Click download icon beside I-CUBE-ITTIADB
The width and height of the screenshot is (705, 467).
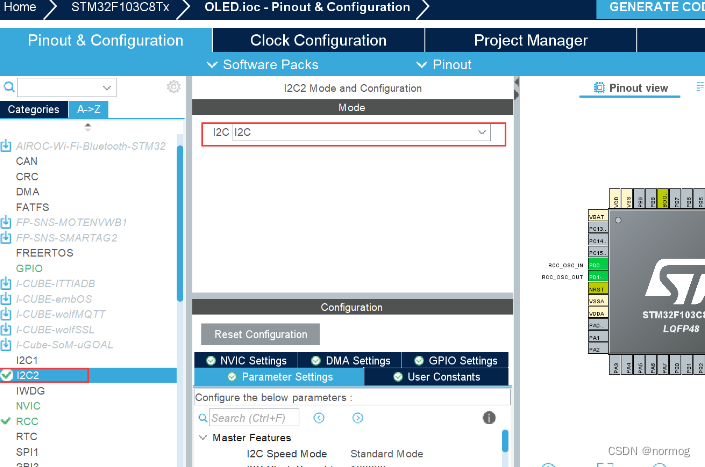6,284
